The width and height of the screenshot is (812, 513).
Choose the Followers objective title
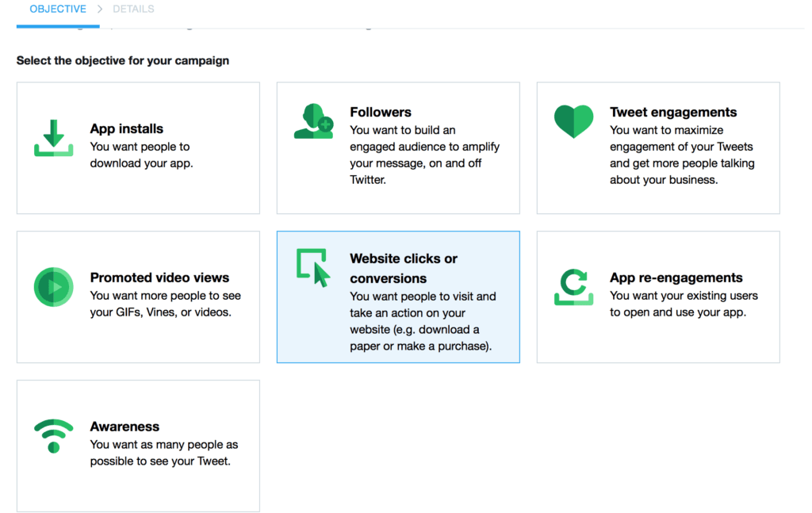(x=381, y=112)
